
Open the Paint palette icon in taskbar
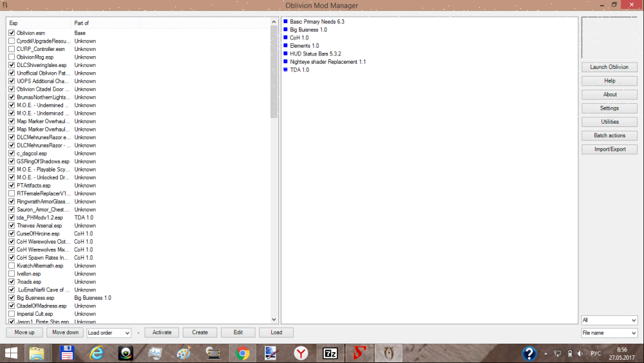click(x=184, y=353)
